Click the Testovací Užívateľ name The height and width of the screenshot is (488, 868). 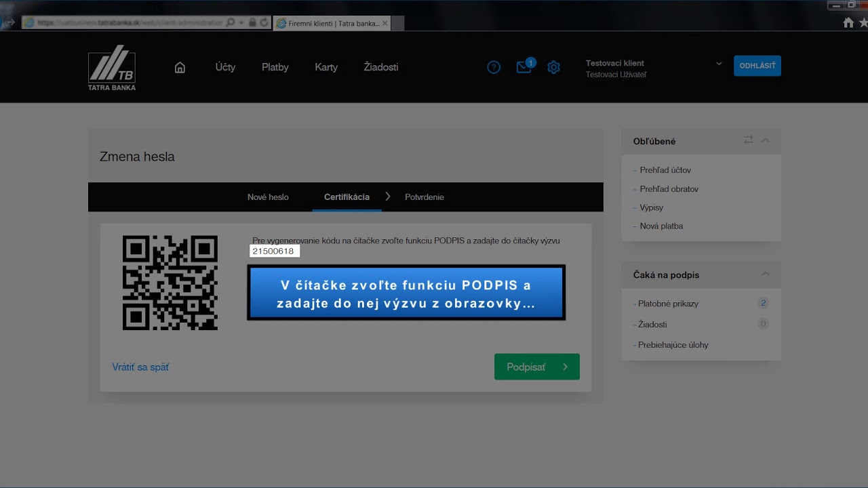coord(616,75)
